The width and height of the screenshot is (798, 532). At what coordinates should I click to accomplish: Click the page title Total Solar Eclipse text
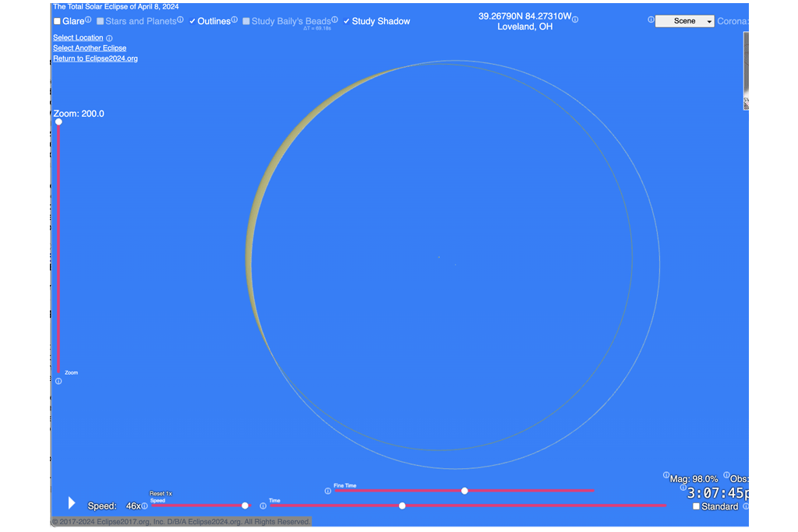(x=116, y=6)
